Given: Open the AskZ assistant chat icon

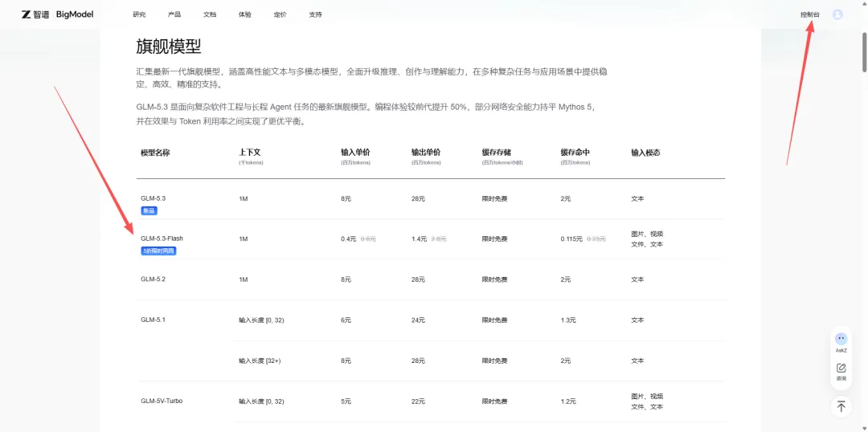Looking at the screenshot, I should (x=841, y=339).
